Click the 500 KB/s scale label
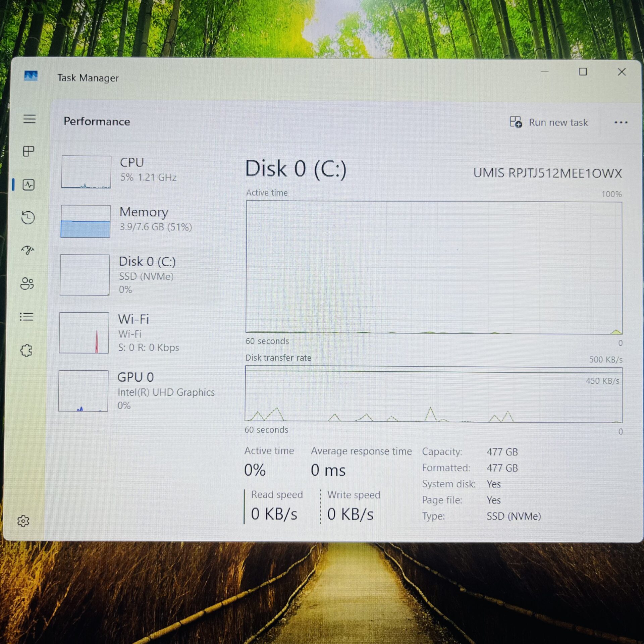This screenshot has width=644, height=644. (x=606, y=360)
